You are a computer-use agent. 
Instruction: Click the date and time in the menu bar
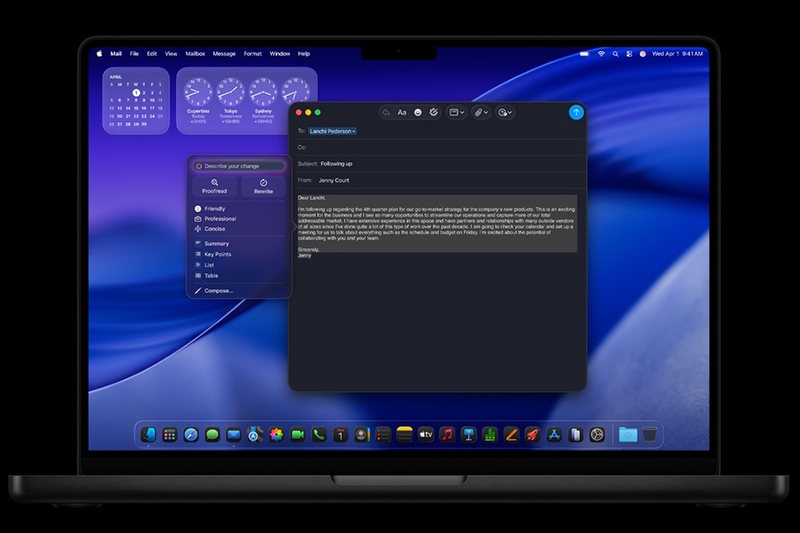point(678,54)
